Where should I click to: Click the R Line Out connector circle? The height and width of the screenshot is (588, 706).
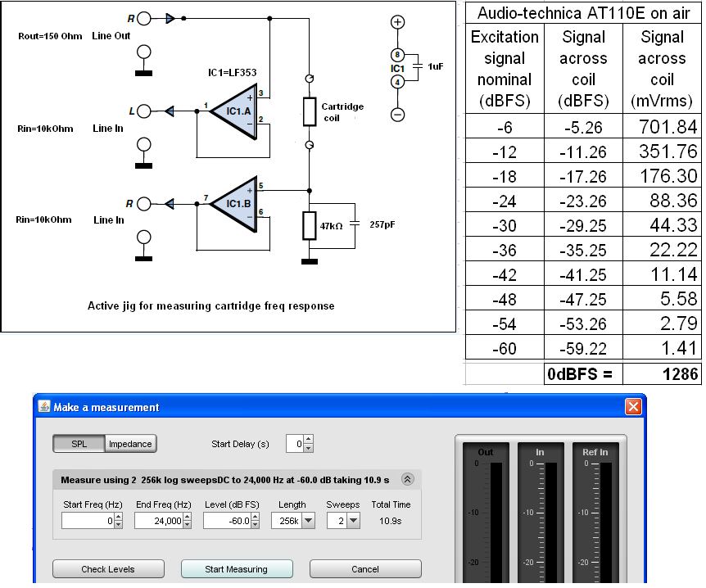click(x=144, y=19)
